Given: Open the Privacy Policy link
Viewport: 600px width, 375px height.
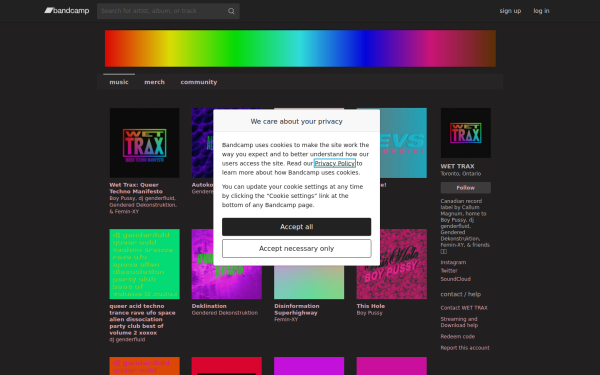Looking at the screenshot, I should (x=335, y=163).
